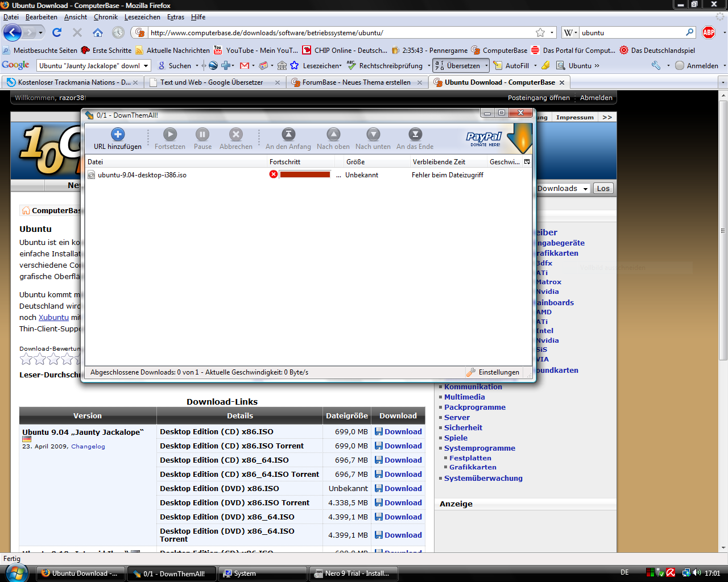Click the Abbrechen cancel icon
Image resolution: width=728 pixels, height=582 pixels.
(236, 134)
